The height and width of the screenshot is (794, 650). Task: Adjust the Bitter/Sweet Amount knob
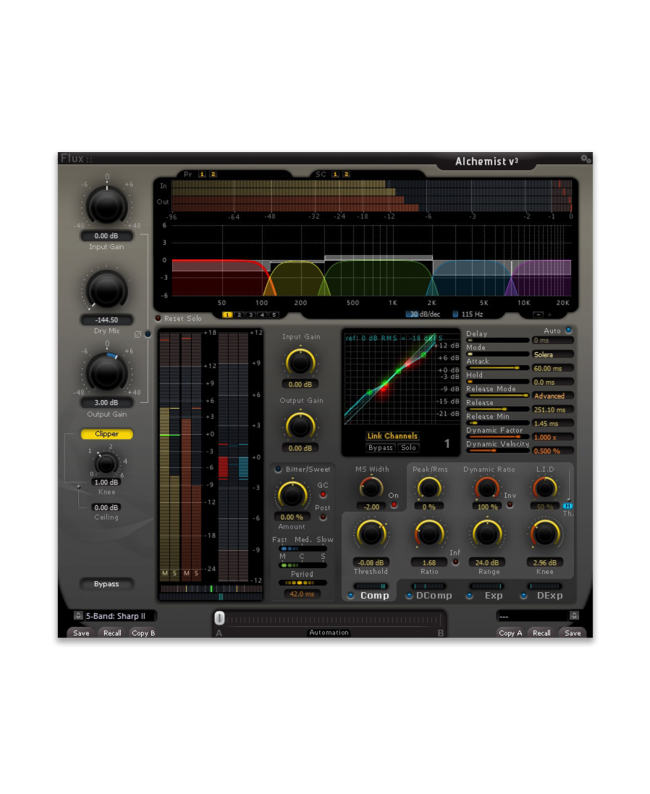pos(292,495)
